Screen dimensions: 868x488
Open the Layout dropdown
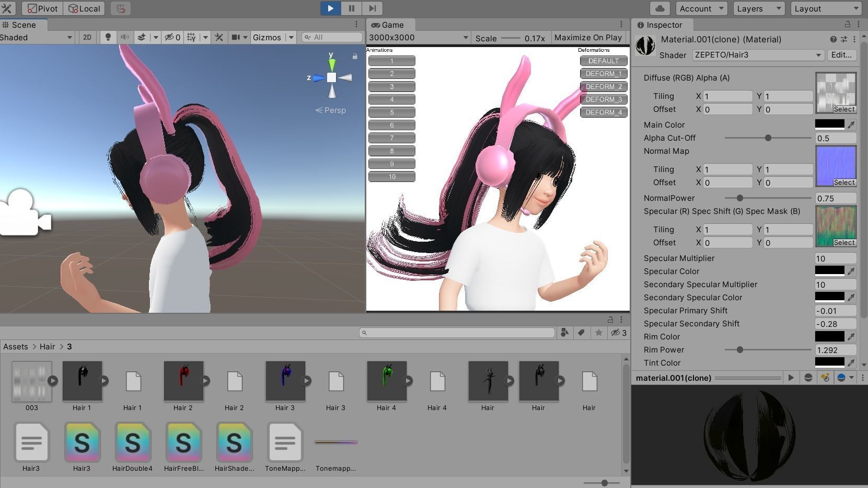(x=826, y=8)
